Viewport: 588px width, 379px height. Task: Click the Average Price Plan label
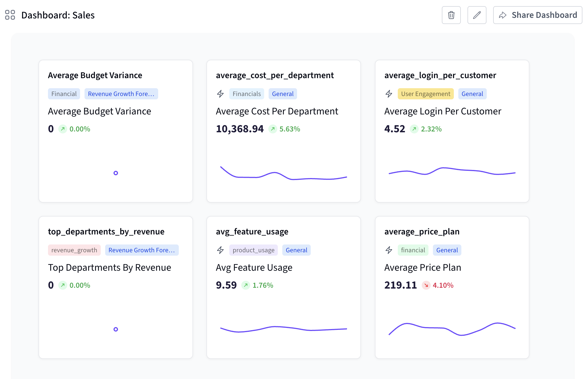click(x=423, y=268)
